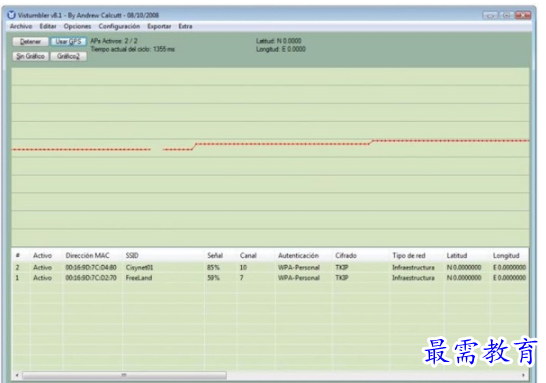
Task: Sort by the Tipo de red column header
Action: tap(409, 256)
